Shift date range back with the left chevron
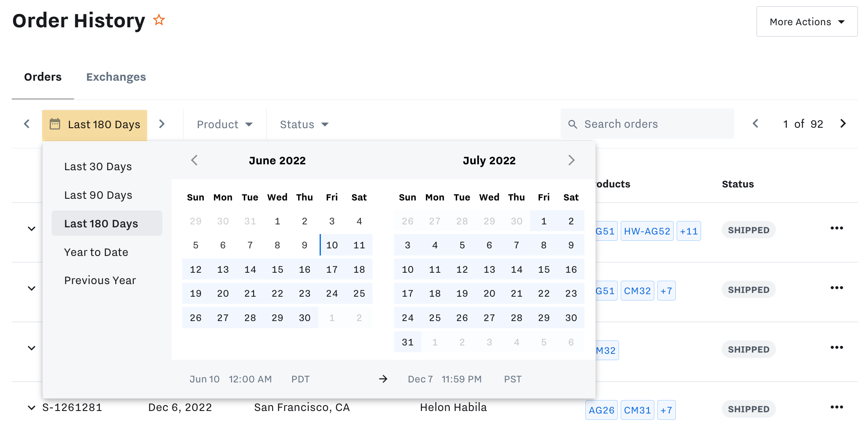This screenshot has width=868, height=432. [x=26, y=124]
